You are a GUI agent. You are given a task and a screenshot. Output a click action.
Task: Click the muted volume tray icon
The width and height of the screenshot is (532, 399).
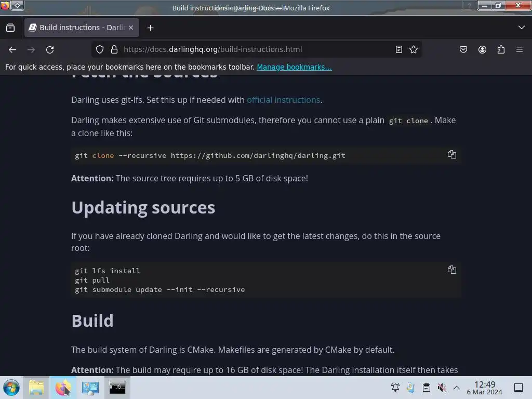coord(442,387)
